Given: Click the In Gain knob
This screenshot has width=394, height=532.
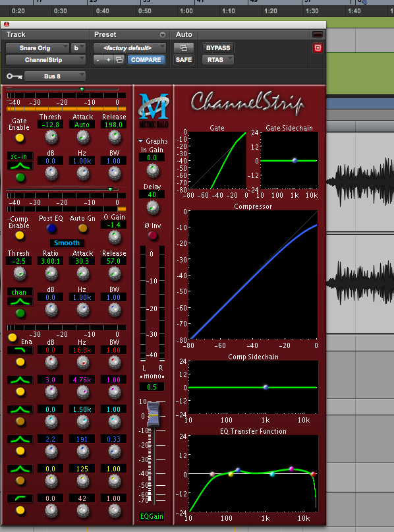Looking at the screenshot, I should (153, 171).
